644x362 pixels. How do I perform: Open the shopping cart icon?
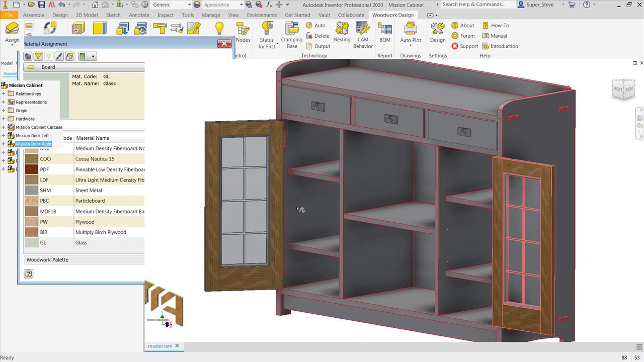pos(572,5)
